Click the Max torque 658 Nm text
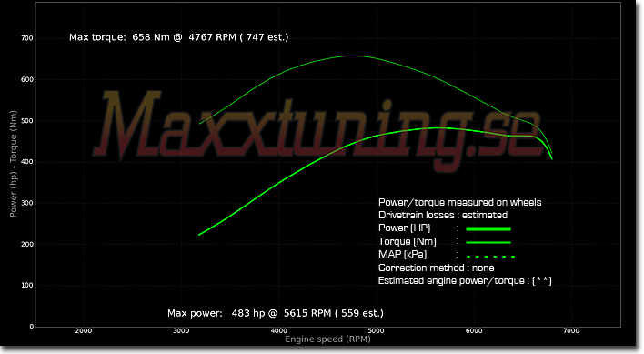The width and height of the screenshot is (644, 354). tap(178, 37)
